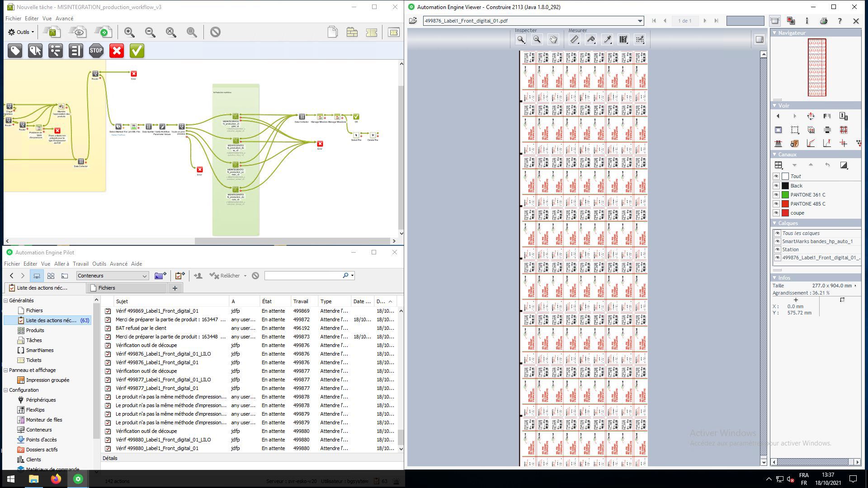Click the PANTONE 485 C red swatch
This screenshot has height=488, width=868.
tap(785, 204)
